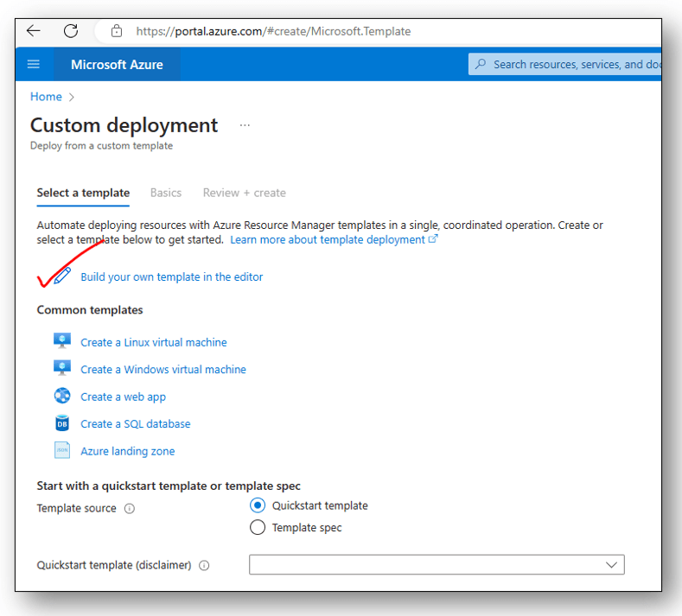Viewport: 682px width, 616px height.
Task: Open Learn more about template deployment link
Action: coord(333,239)
